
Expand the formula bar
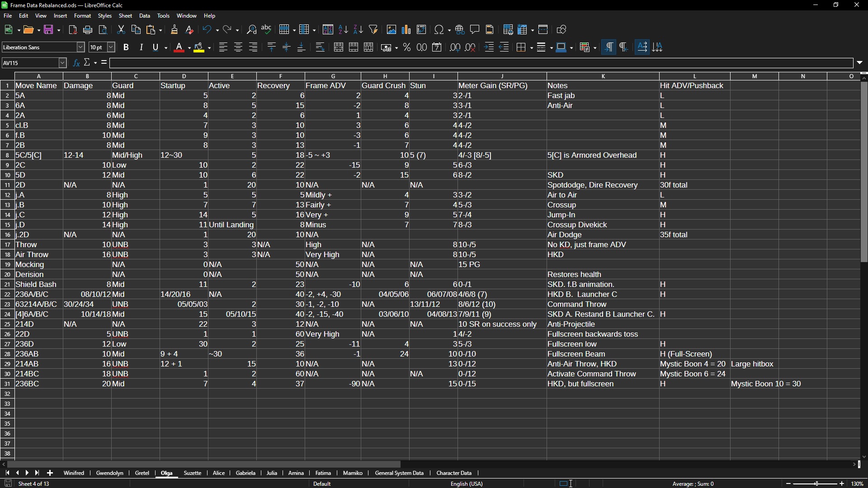[860, 63]
